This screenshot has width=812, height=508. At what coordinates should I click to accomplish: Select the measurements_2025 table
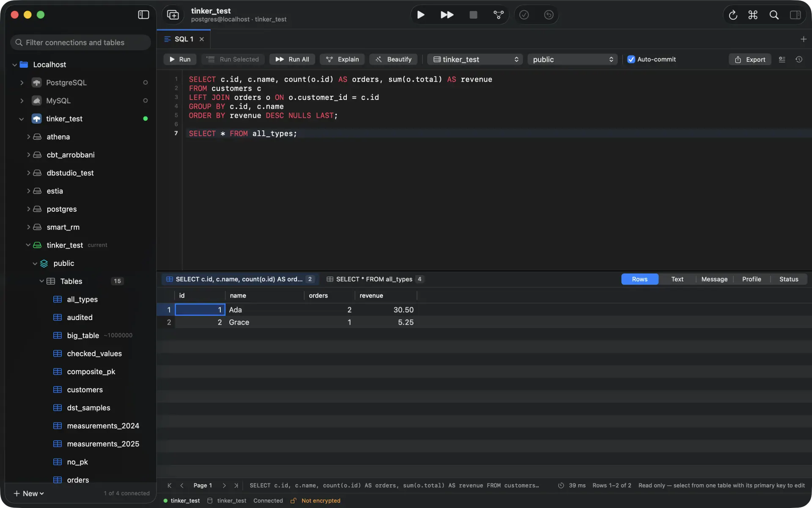point(103,444)
